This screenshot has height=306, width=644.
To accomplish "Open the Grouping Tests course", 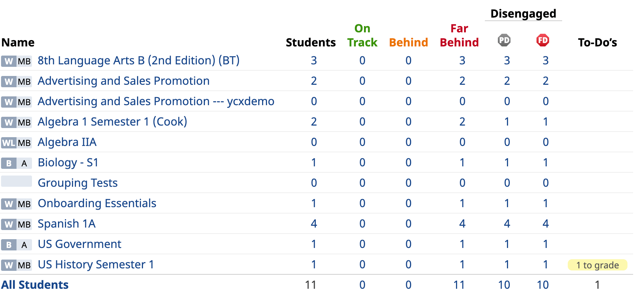I will 78,183.
